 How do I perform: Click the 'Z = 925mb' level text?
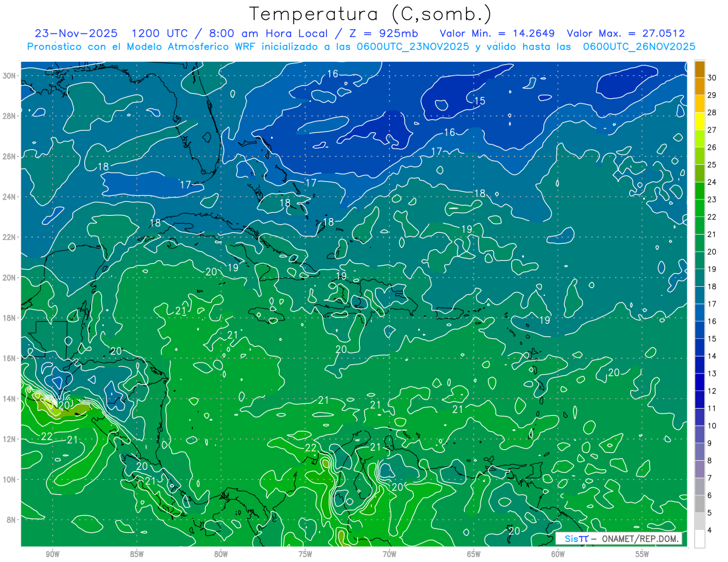(x=383, y=33)
